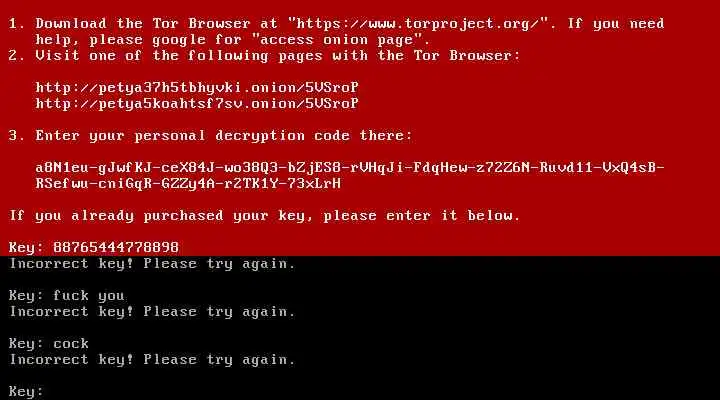Click the entered key 88765444778898
Viewport: 720px width, 400px height.
pos(116,247)
